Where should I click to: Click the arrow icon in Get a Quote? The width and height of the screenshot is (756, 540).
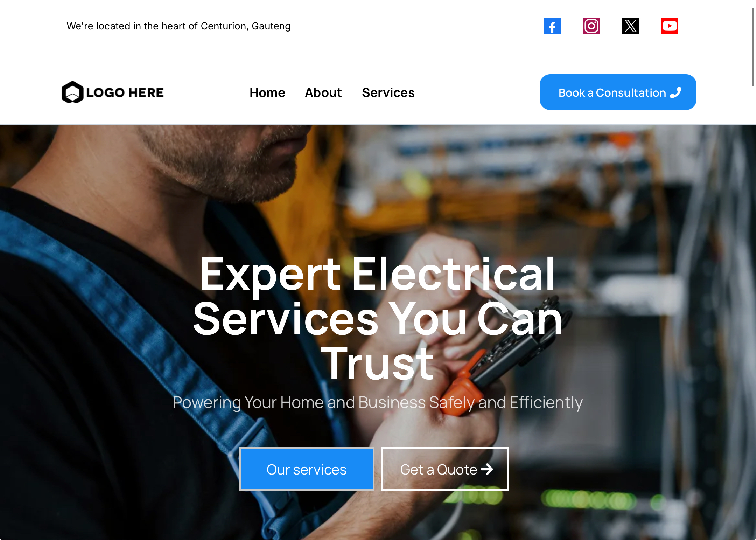coord(487,469)
